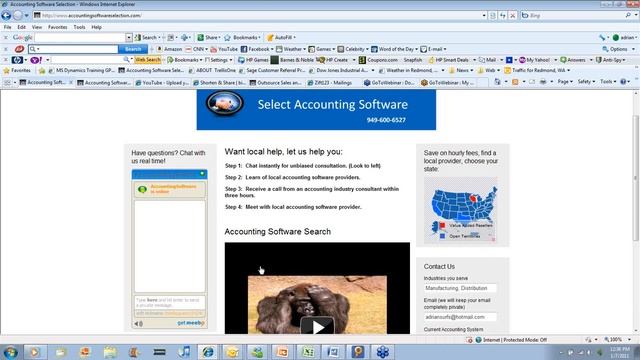Image resolution: width=640 pixels, height=360 pixels.
Task: Open Word from the taskbar
Action: click(x=332, y=352)
